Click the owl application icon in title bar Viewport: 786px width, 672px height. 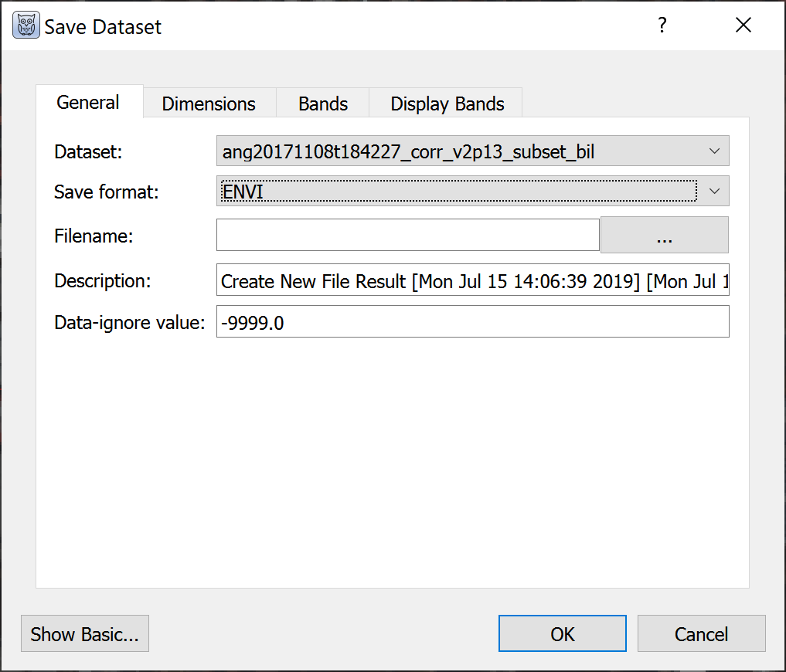[x=26, y=26]
